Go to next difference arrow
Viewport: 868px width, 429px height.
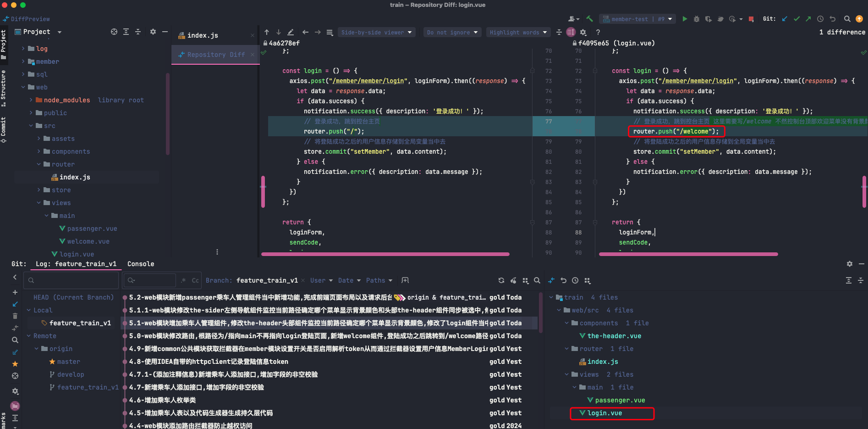point(278,32)
